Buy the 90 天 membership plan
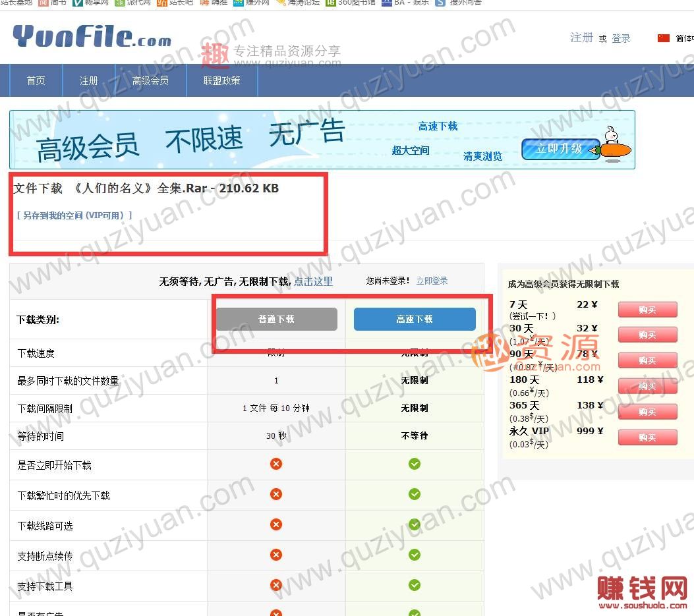The image size is (694, 616). point(647,360)
